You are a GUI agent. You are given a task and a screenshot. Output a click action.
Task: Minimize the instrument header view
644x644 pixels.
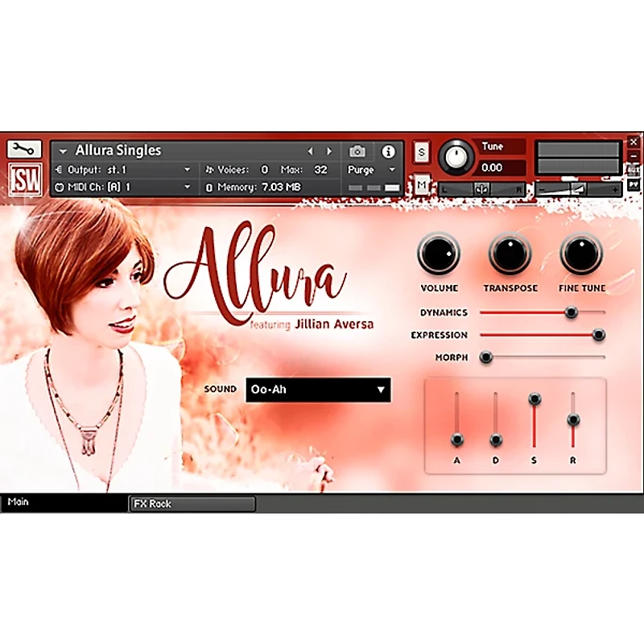(633, 156)
